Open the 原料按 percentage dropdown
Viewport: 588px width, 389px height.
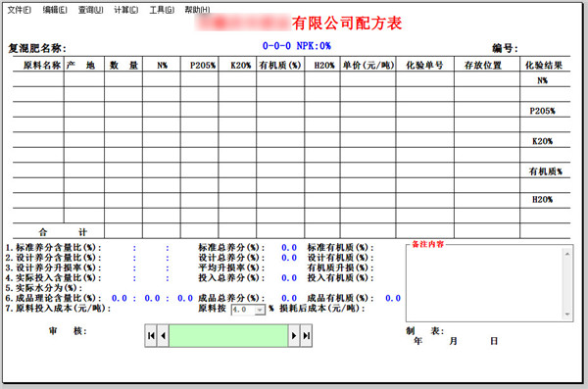(259, 310)
